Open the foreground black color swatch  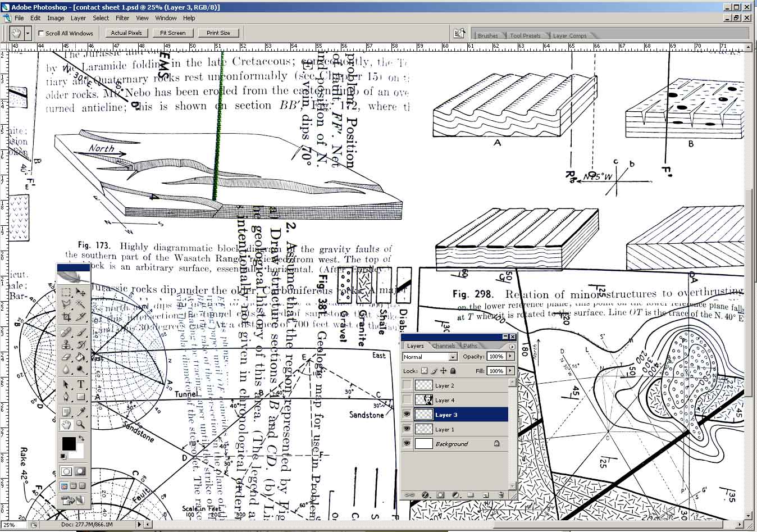click(69, 443)
